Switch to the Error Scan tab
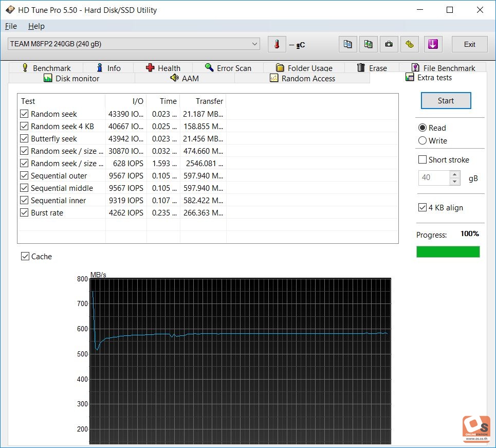Viewport: 496px width, 448px height. pos(228,68)
